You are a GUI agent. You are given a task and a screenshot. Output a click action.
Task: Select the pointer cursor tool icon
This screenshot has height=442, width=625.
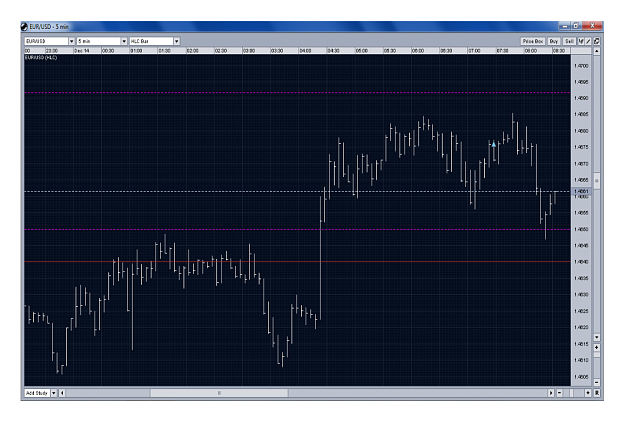coord(581,41)
